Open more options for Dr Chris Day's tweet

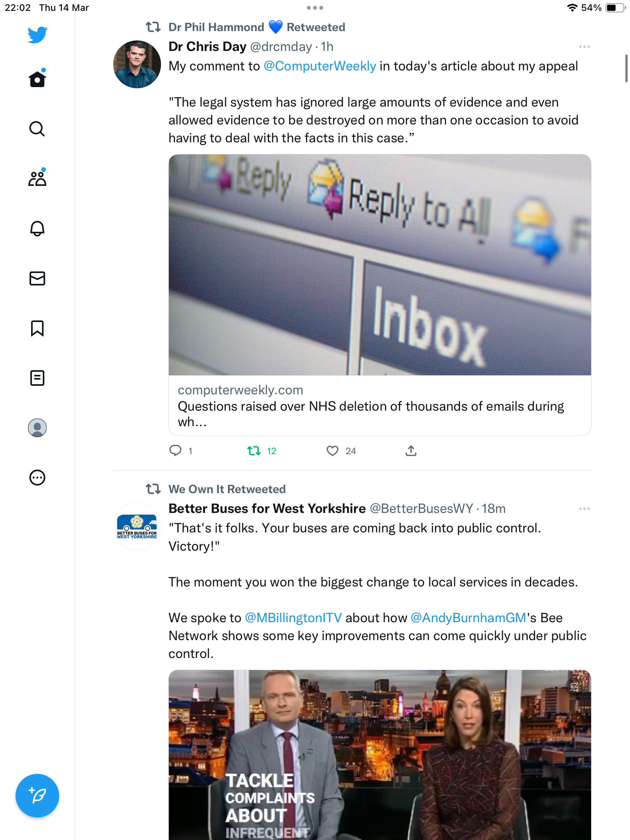click(x=584, y=47)
